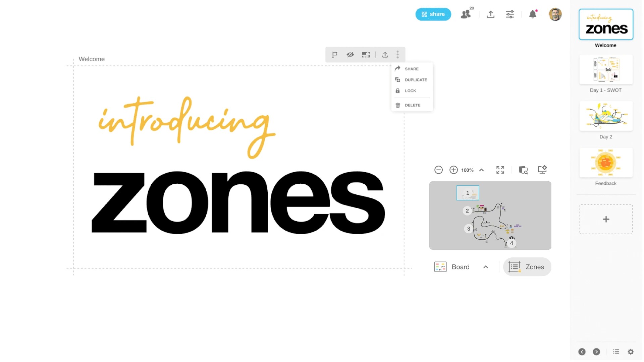Go to next zone arrow

[x=596, y=352]
